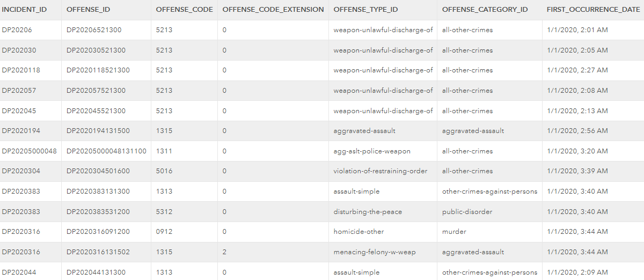
Task: Select incident ID DP20205000048 cell
Action: click(x=29, y=151)
